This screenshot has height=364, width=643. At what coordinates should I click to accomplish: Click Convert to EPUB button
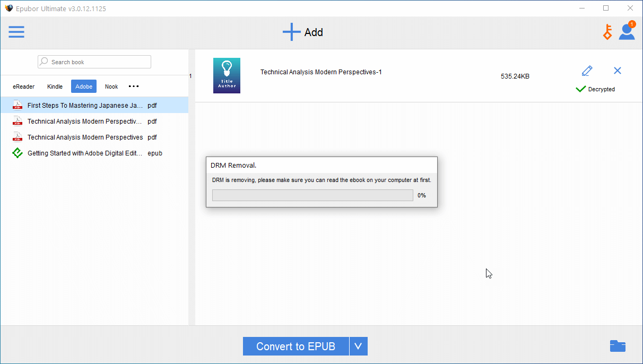296,346
